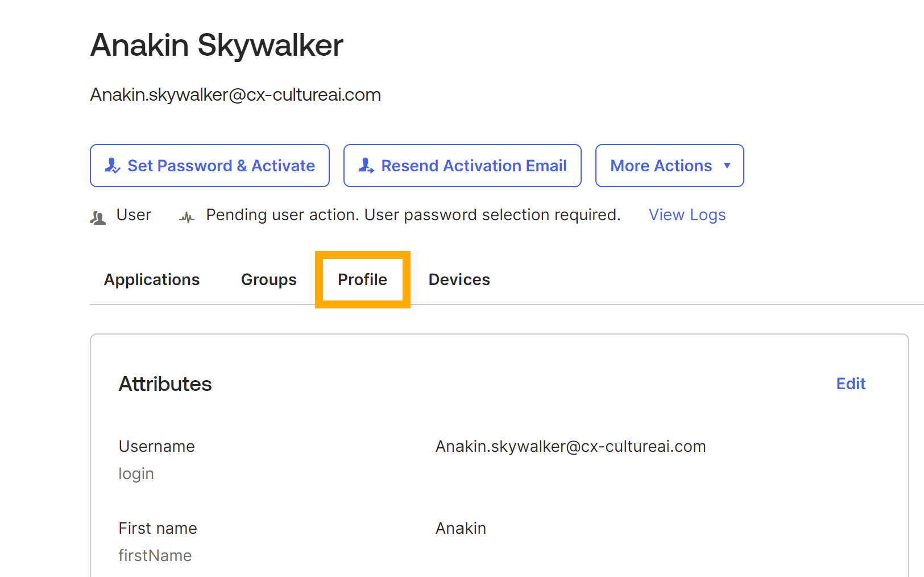Expand the More Actions dropdown arrow
Viewport: 924px width, 577px height.
click(x=727, y=166)
